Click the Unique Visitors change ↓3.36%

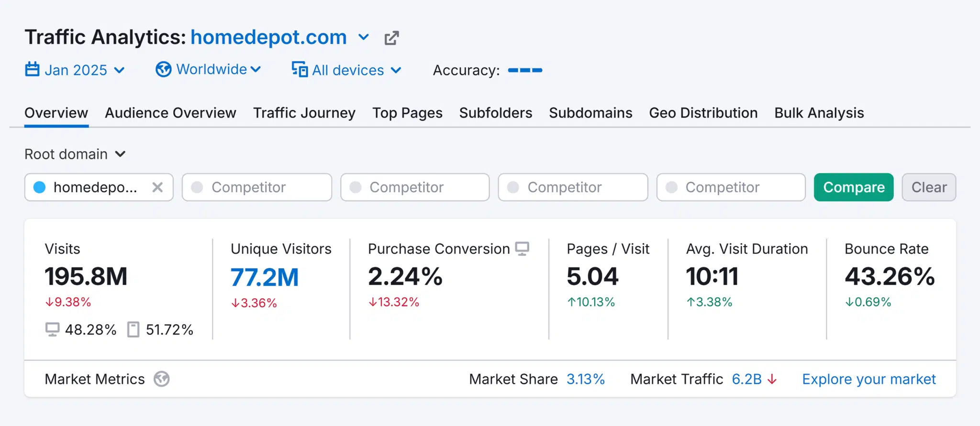(254, 303)
